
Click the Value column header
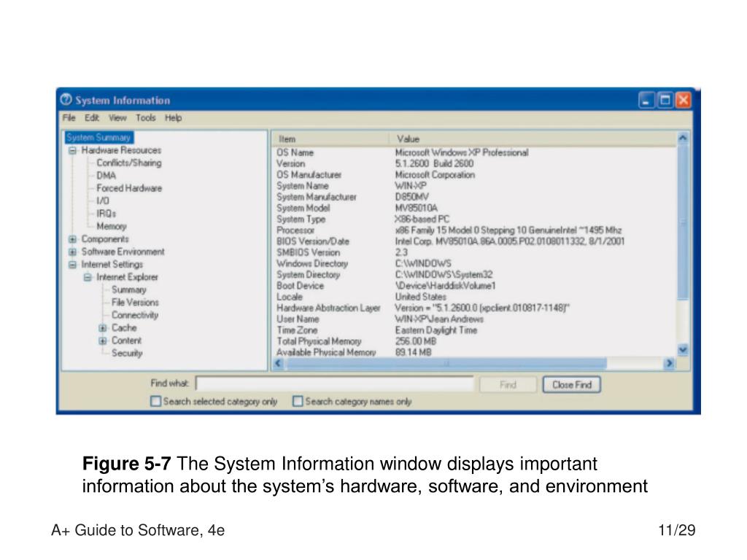[x=533, y=139]
